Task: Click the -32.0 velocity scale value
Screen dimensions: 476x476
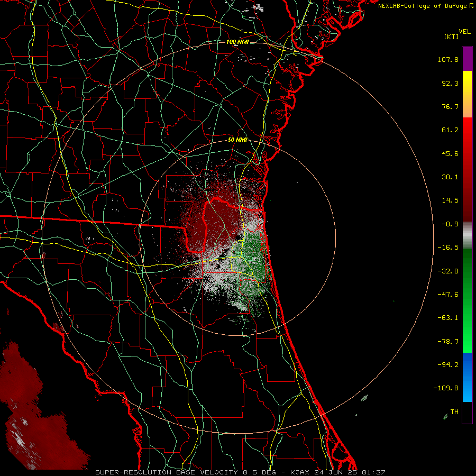Action: (x=448, y=271)
